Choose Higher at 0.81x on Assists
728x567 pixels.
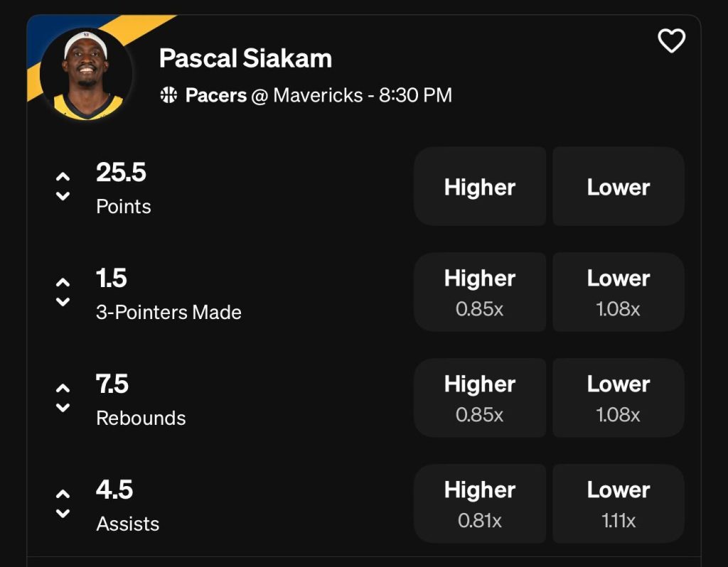click(480, 503)
